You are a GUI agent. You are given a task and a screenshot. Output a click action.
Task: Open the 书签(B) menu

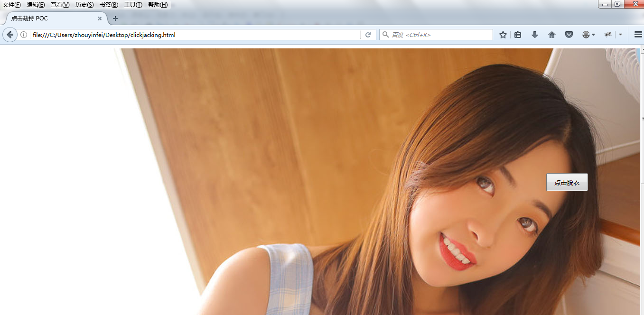pos(109,5)
